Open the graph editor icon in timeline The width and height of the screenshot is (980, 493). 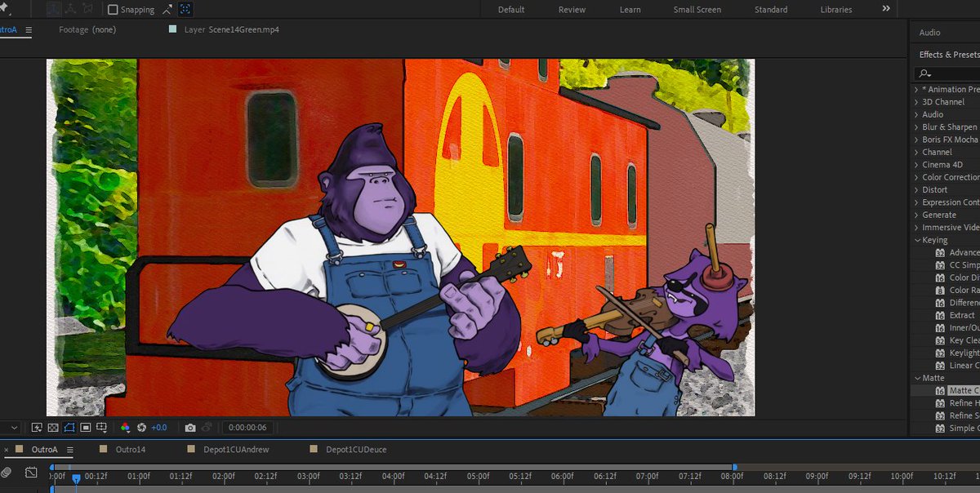click(x=31, y=472)
